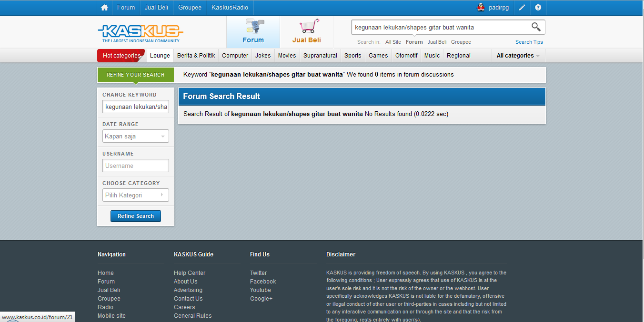Open the Help Center link
Screen dimensions: 644x322
[190, 273]
